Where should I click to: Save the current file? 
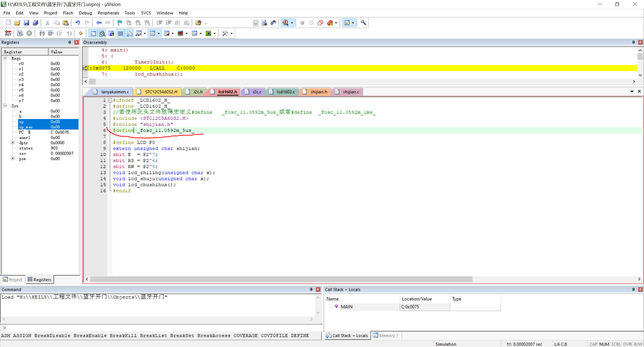pyautogui.click(x=26, y=23)
